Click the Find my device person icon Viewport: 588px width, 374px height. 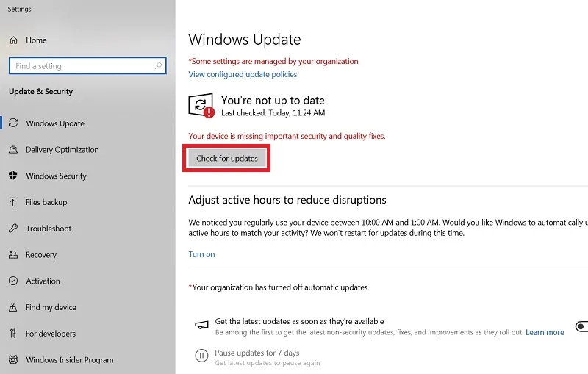click(x=13, y=307)
